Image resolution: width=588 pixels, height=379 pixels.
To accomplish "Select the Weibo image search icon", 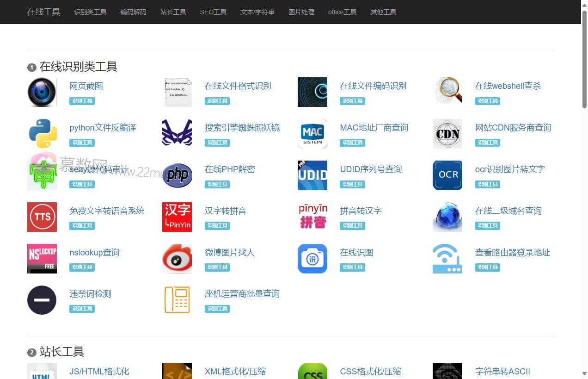I will [177, 259].
